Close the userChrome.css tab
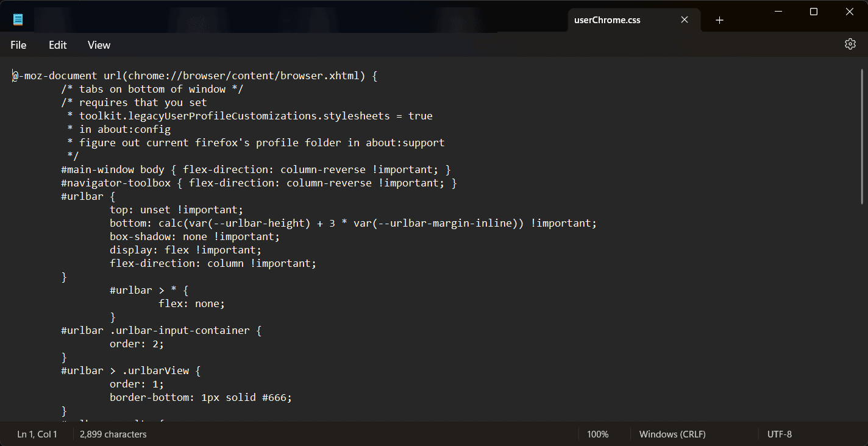The height and width of the screenshot is (446, 868). pos(685,20)
